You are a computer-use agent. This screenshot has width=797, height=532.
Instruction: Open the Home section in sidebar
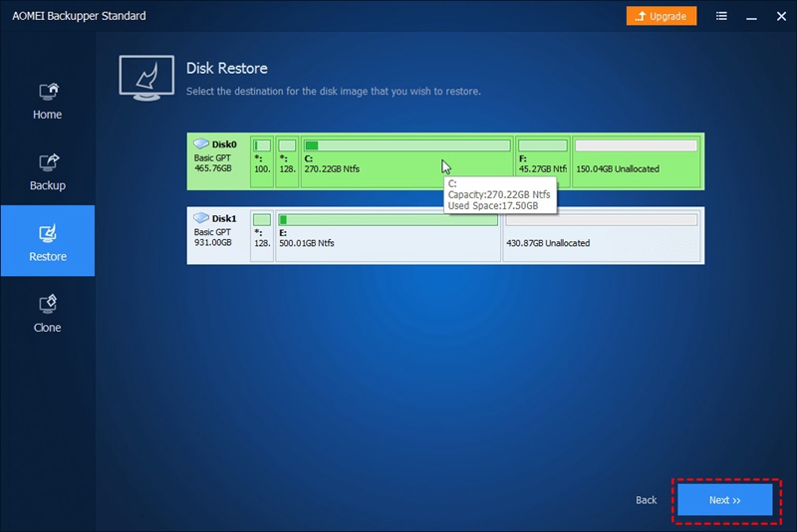(47, 102)
